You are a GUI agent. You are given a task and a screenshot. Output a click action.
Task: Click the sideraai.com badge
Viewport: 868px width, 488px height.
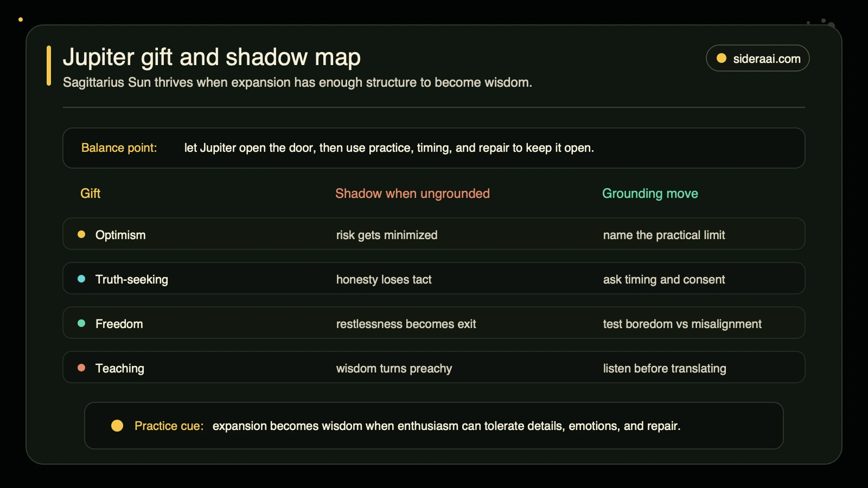tap(757, 58)
